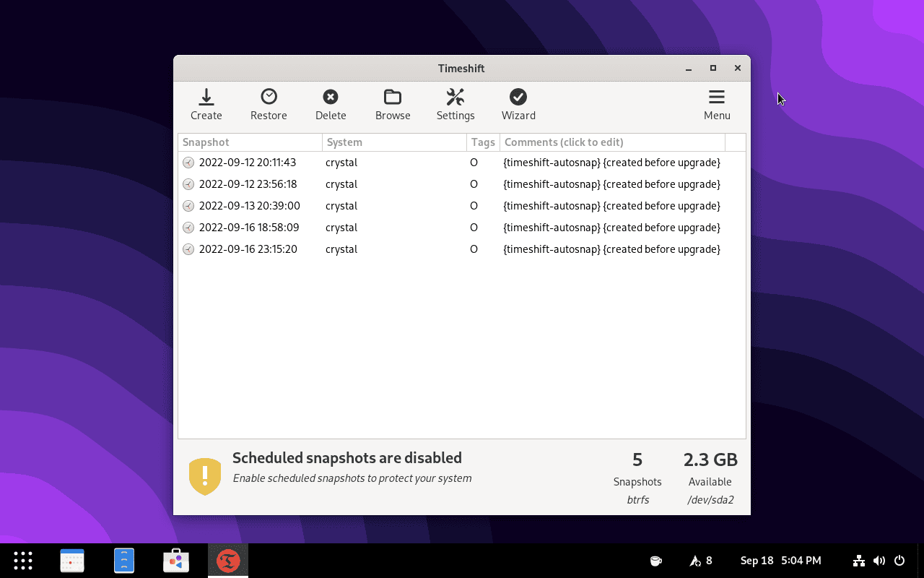This screenshot has width=924, height=578.
Task: Select snapshot 2022-09-16 18:58:09
Action: [x=462, y=228]
